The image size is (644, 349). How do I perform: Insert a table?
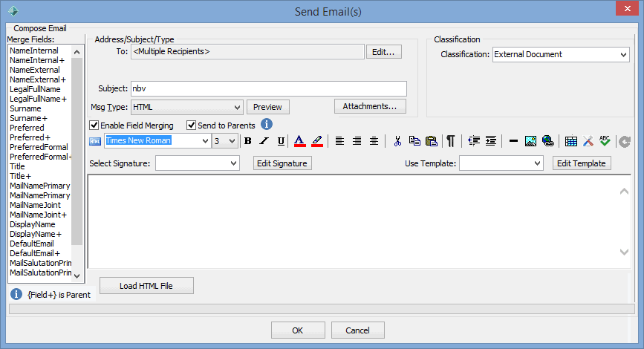[x=571, y=141]
